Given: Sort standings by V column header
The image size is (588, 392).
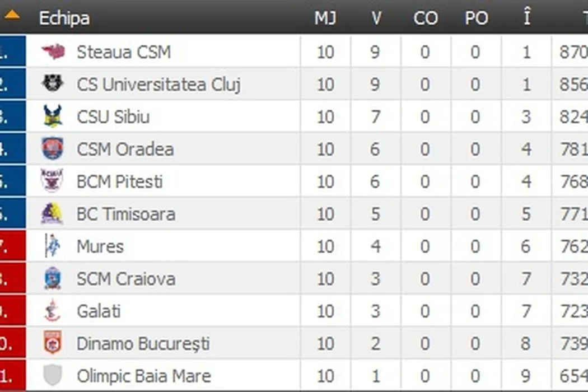Looking at the screenshot, I should [376, 18].
